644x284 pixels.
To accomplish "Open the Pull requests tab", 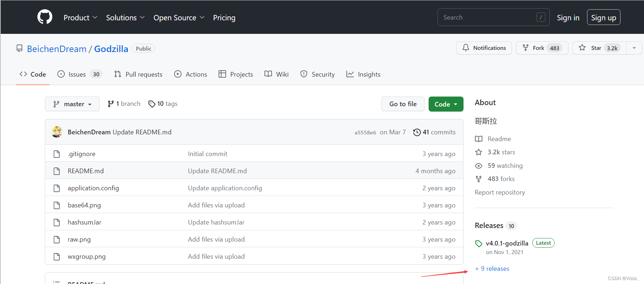I will click(x=138, y=74).
